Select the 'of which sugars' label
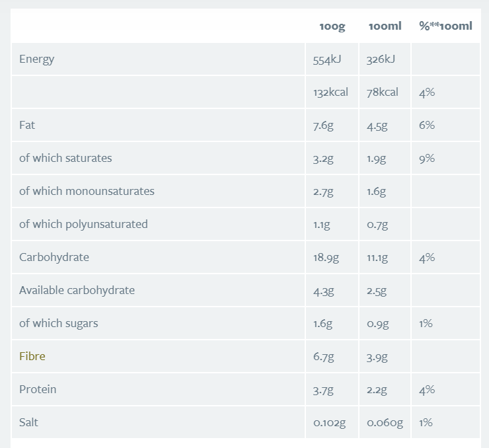Viewport: 489px width, 448px height. point(59,323)
